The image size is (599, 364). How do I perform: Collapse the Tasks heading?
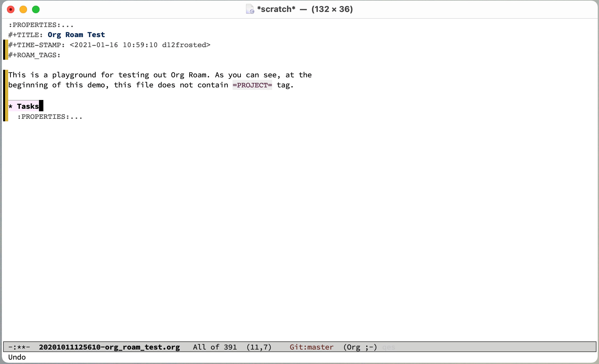(x=28, y=106)
